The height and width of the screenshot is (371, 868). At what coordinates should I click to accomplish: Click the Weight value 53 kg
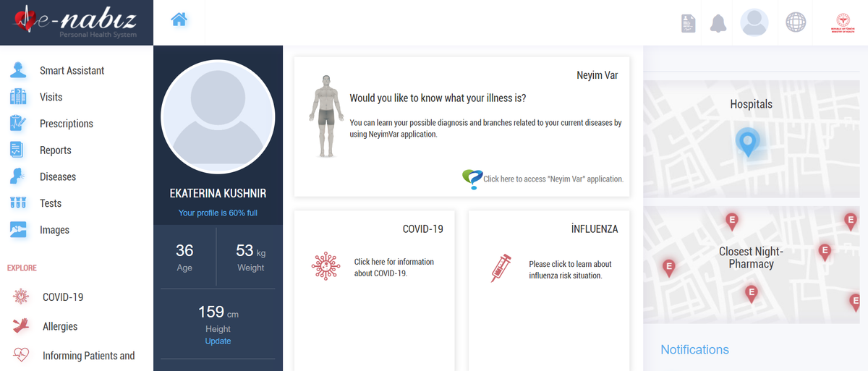(250, 250)
